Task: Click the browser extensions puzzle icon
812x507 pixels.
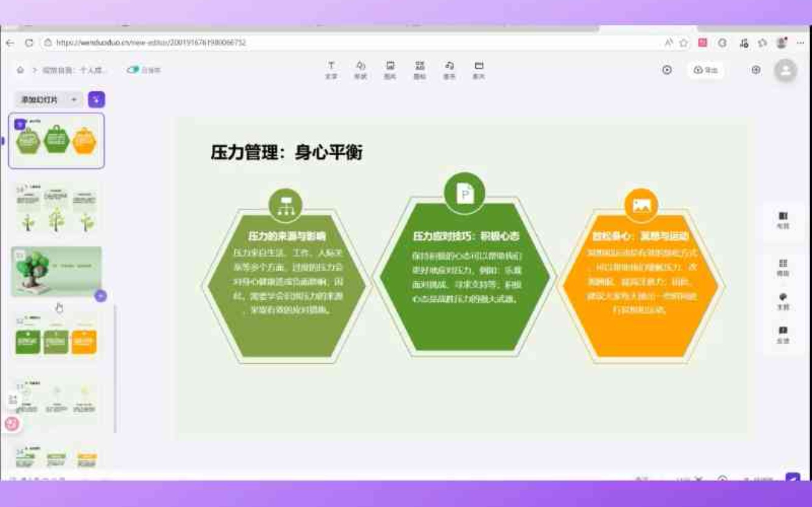Action: coord(762,43)
